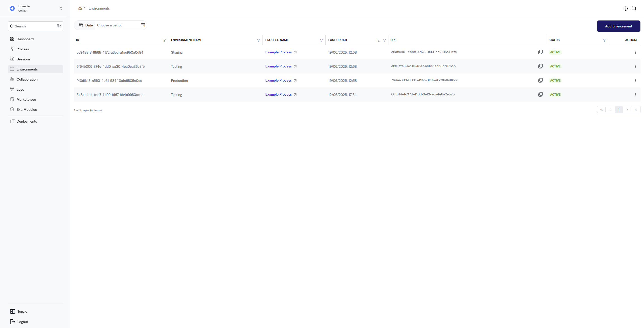Open the help question mark icon
Screen dimensions: 644x328
pyautogui.click(x=626, y=9)
